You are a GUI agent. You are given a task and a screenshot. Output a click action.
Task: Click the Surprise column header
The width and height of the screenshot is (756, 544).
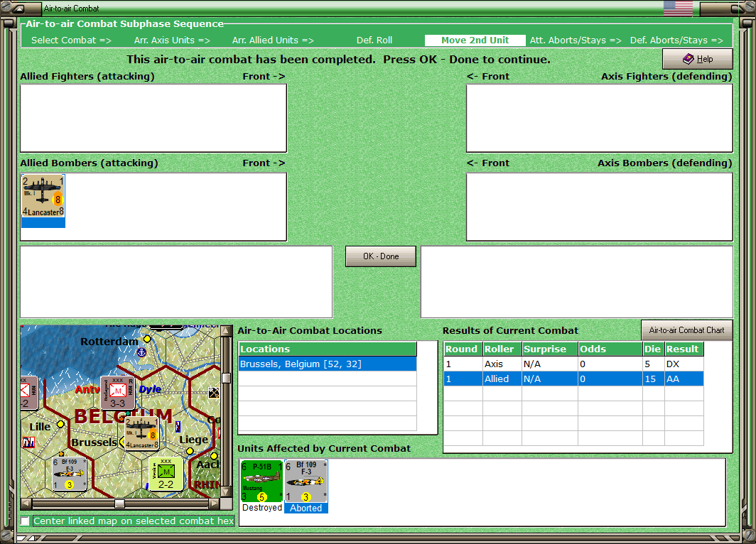tap(550, 349)
